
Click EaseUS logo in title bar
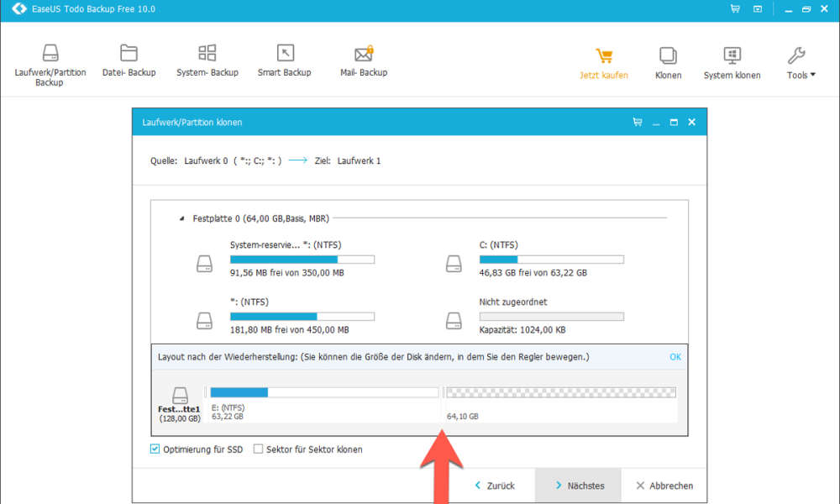[x=19, y=8]
